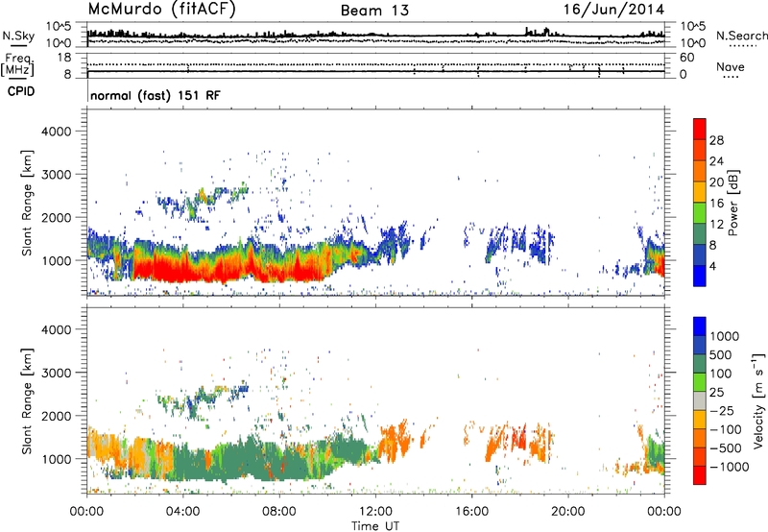Click the '16' label on the Power color bar
The width and height of the screenshot is (768, 532).
[x=716, y=203]
